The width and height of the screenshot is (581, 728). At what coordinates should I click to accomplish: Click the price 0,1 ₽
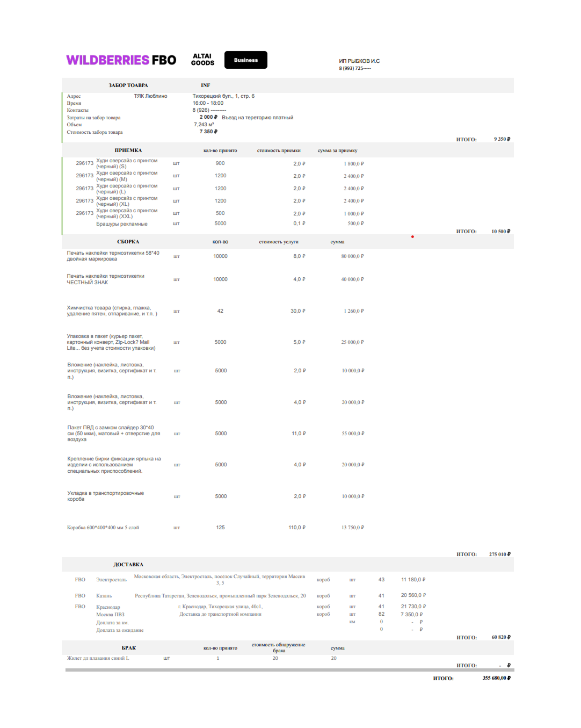[x=299, y=224]
